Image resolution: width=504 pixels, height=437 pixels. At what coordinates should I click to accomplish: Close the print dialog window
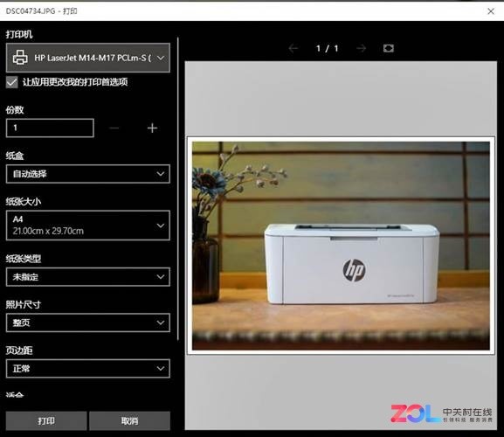[x=491, y=11]
